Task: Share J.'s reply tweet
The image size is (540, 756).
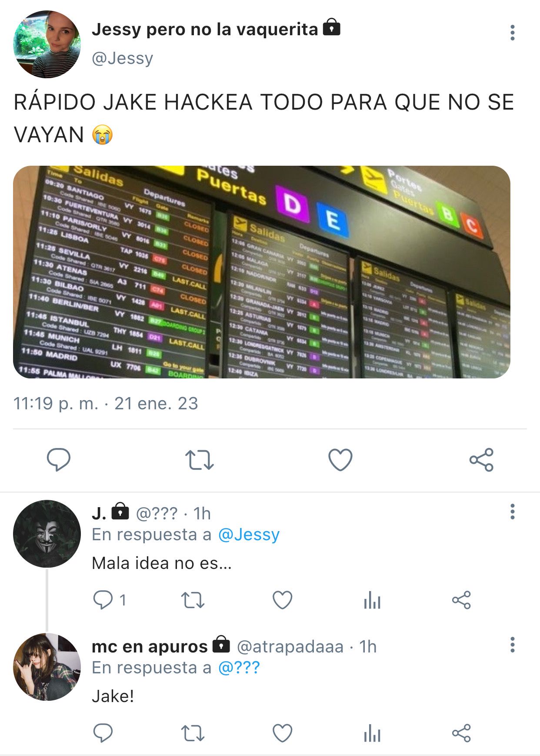Action: [x=461, y=600]
